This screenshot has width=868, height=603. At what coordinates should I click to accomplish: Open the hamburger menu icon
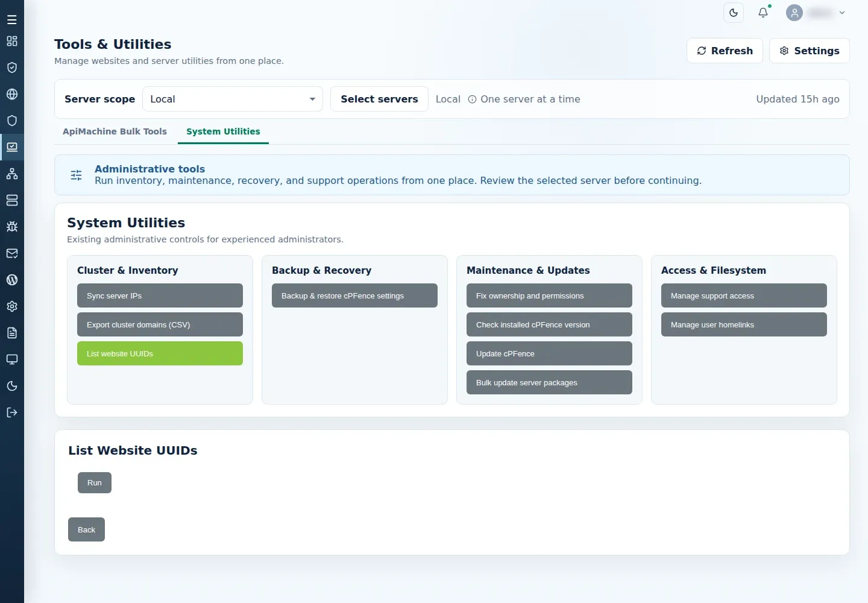coord(12,20)
